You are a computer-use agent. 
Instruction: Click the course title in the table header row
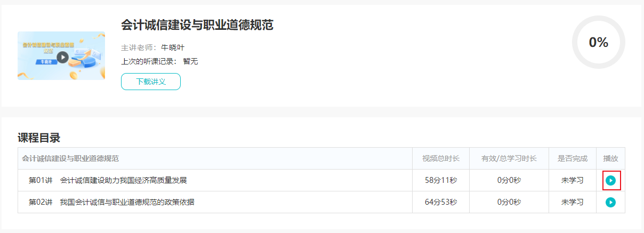click(70, 158)
